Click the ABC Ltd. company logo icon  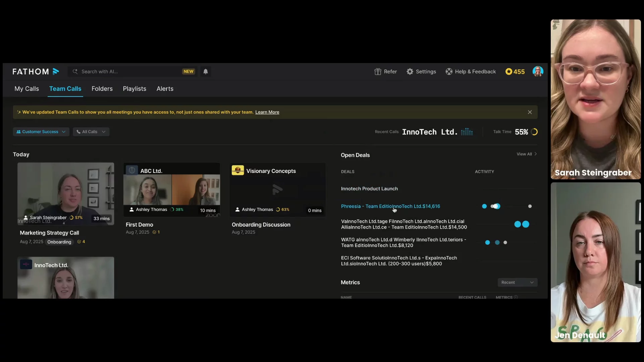[x=132, y=170]
